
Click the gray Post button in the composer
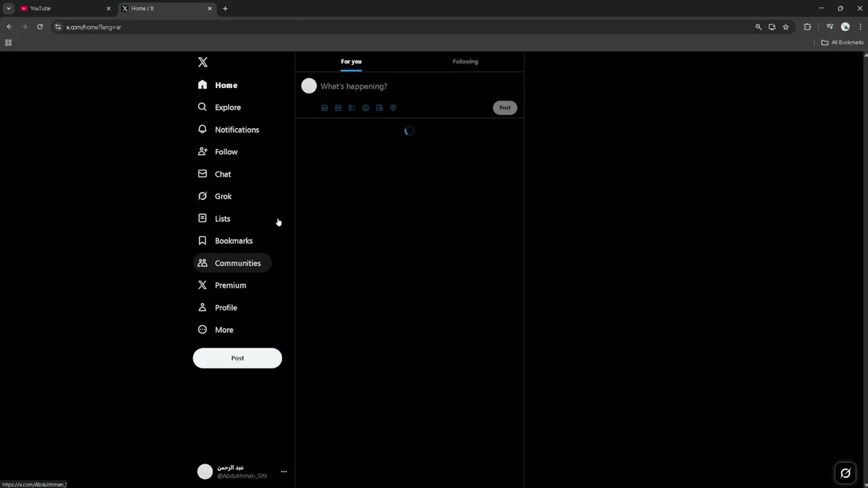tap(505, 108)
